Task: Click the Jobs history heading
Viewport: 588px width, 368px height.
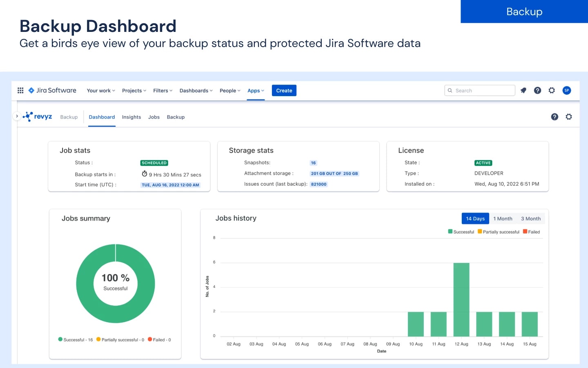Action: pyautogui.click(x=236, y=218)
